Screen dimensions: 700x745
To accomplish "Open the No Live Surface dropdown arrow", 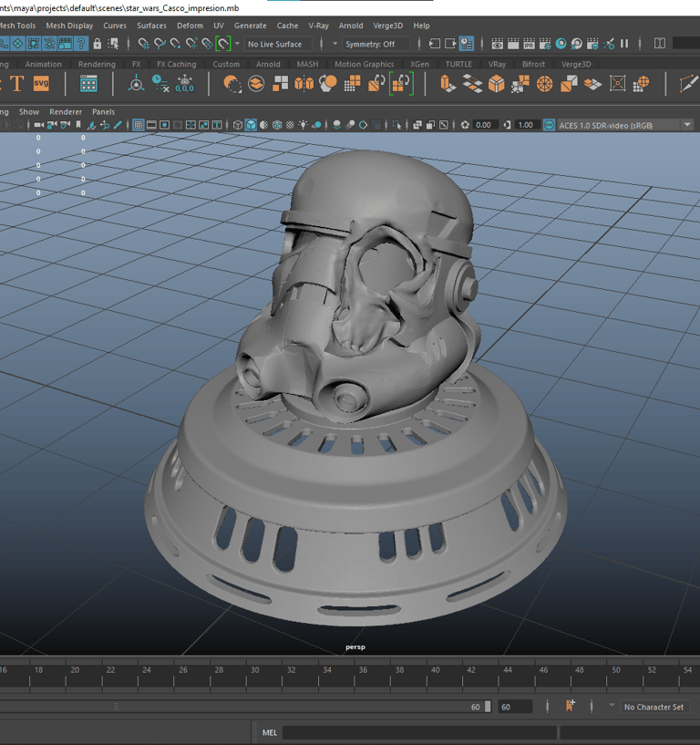I will pos(237,44).
